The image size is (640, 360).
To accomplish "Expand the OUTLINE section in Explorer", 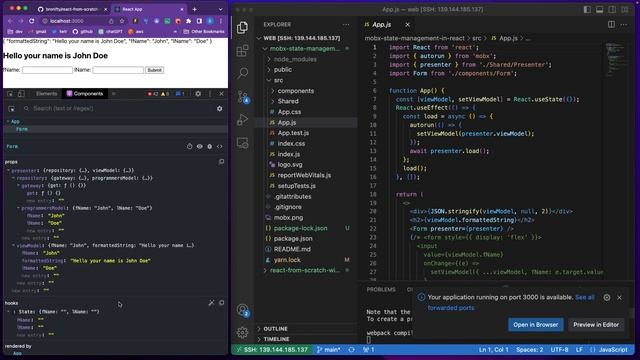I will (259, 329).
